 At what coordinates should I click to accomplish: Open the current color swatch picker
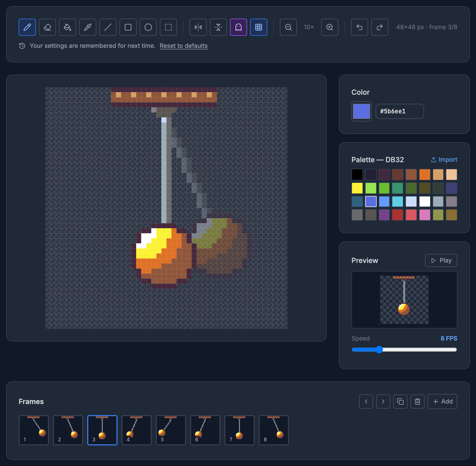[x=362, y=111]
